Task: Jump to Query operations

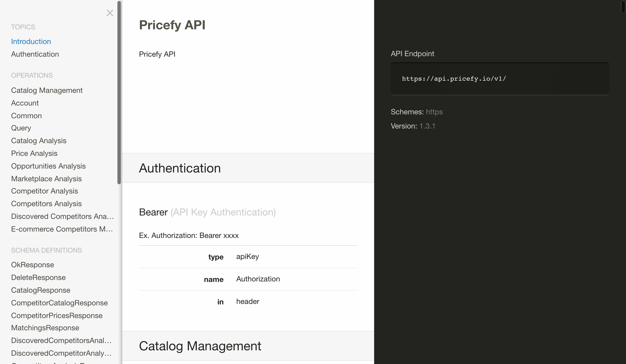Action: tap(21, 128)
